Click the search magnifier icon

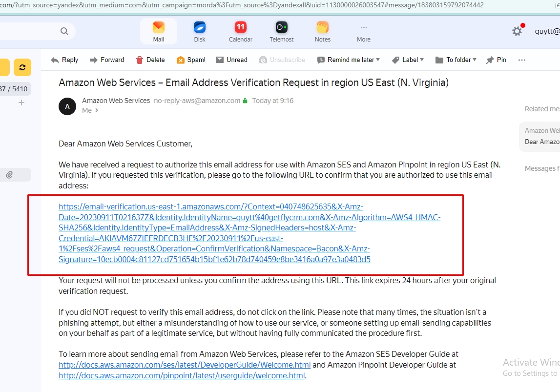click(64, 31)
